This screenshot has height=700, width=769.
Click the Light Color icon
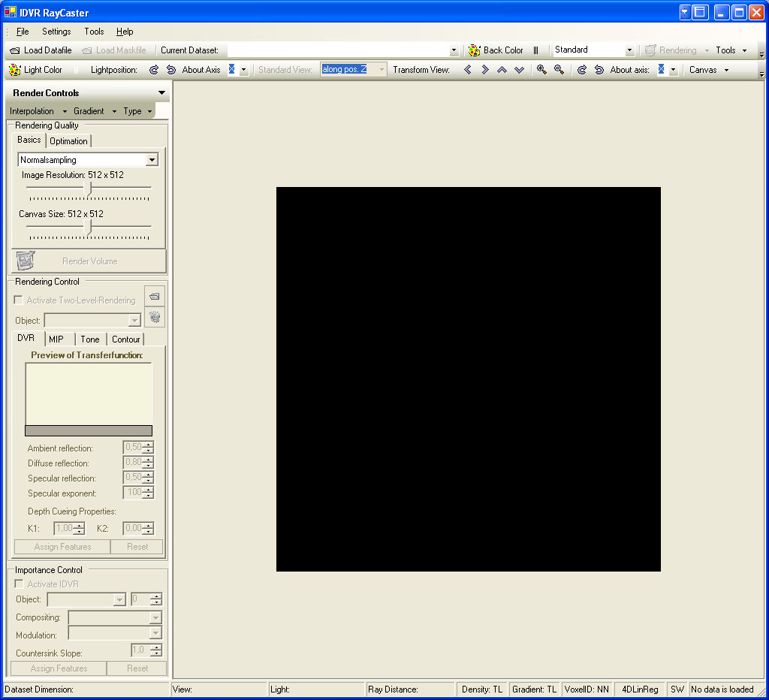pyautogui.click(x=15, y=70)
